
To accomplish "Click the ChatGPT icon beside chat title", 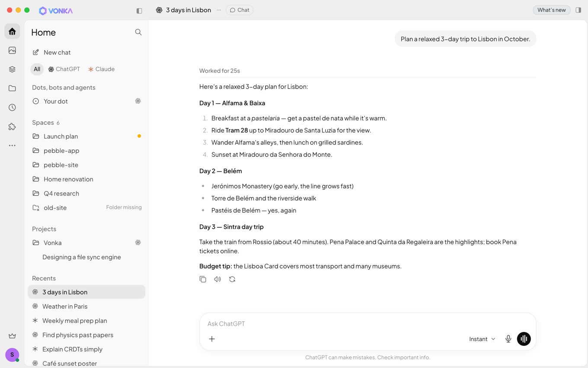I will [x=159, y=10].
